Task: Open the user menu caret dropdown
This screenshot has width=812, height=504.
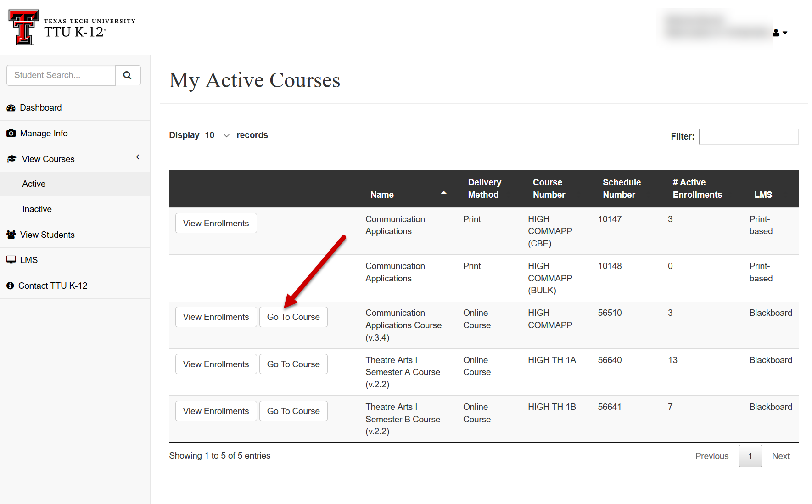Action: click(x=785, y=33)
